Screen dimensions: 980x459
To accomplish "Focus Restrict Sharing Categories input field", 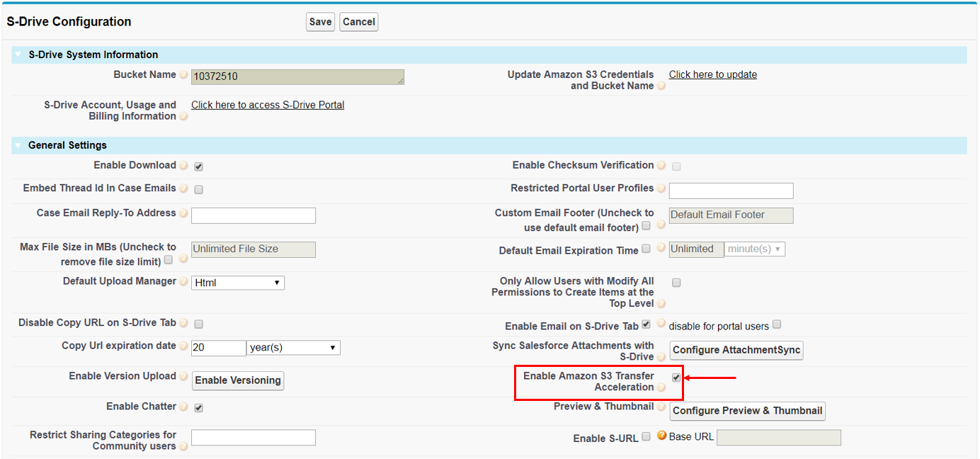I will pos(253,438).
